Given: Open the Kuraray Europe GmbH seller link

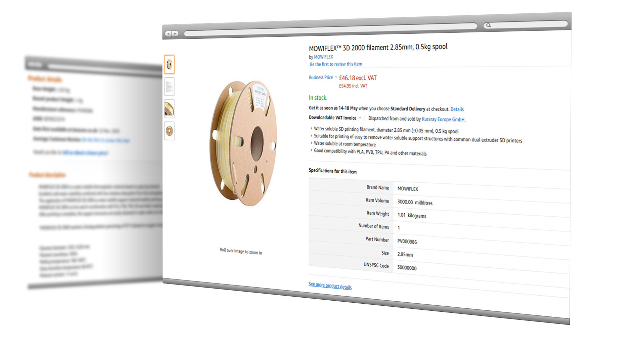Looking at the screenshot, I should pos(443,119).
